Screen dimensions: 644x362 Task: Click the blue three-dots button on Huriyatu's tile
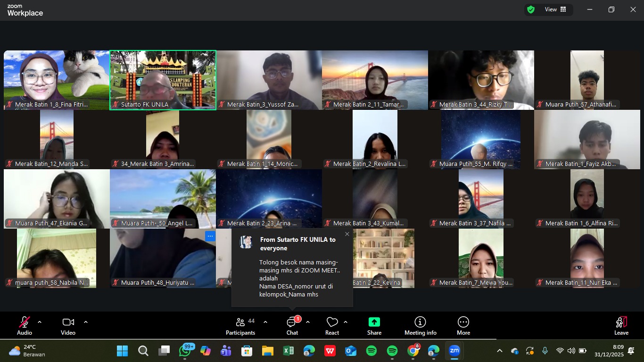point(210,236)
